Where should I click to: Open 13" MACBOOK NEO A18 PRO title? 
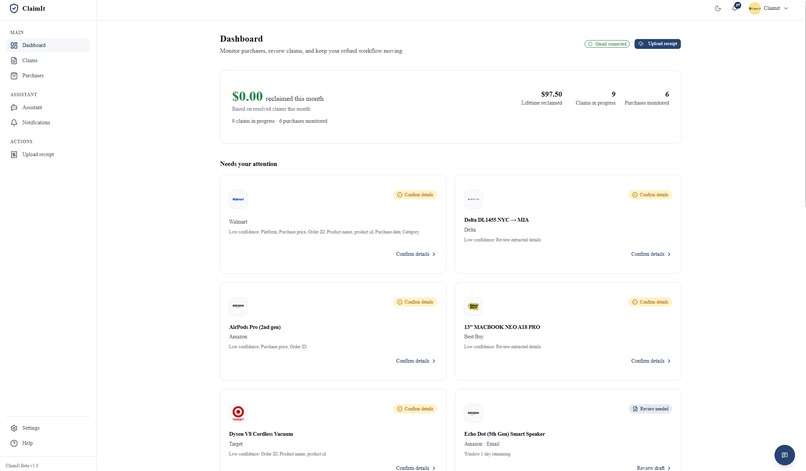[x=502, y=327]
